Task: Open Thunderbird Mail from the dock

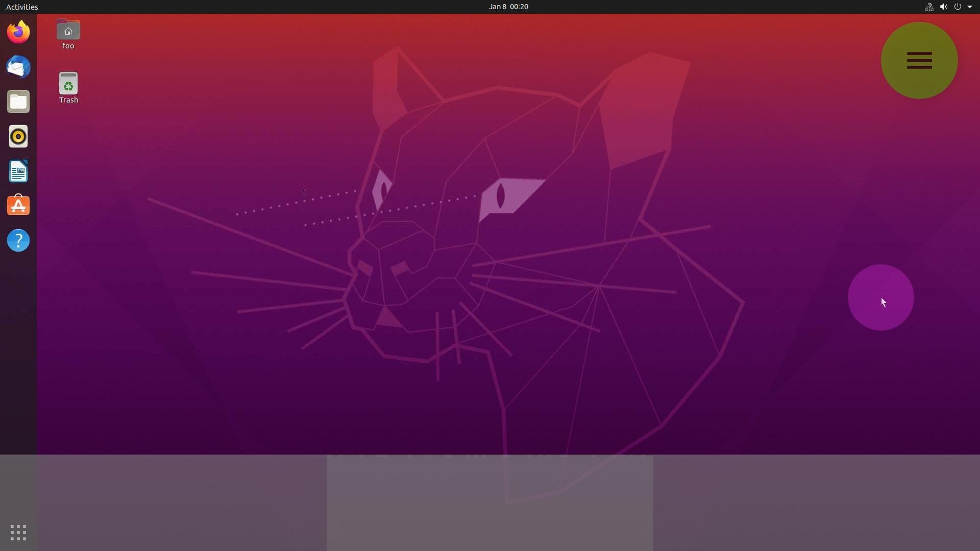Action: coord(18,67)
